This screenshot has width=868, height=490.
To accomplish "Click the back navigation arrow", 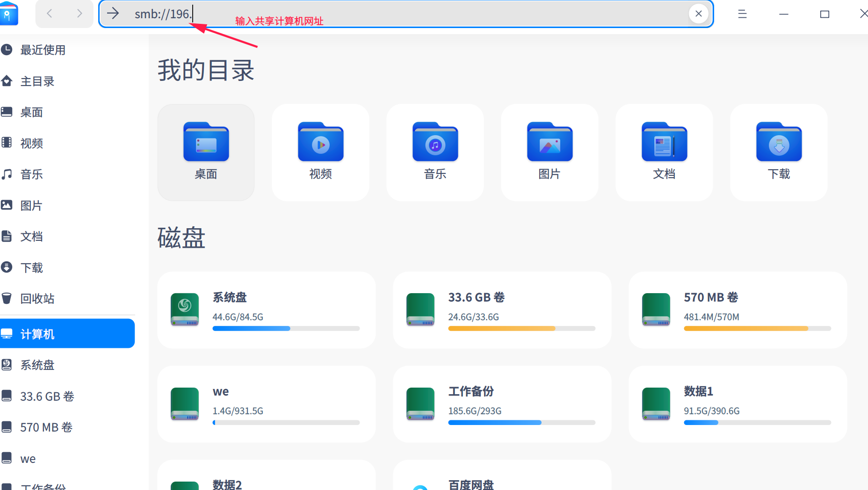I will point(50,14).
